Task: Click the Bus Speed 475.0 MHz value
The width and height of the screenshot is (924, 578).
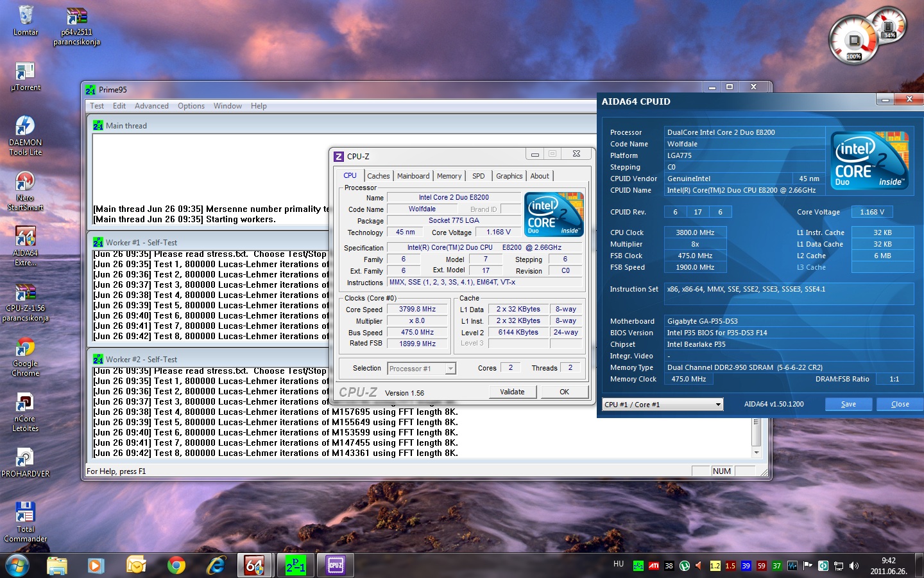Action: pyautogui.click(x=417, y=333)
